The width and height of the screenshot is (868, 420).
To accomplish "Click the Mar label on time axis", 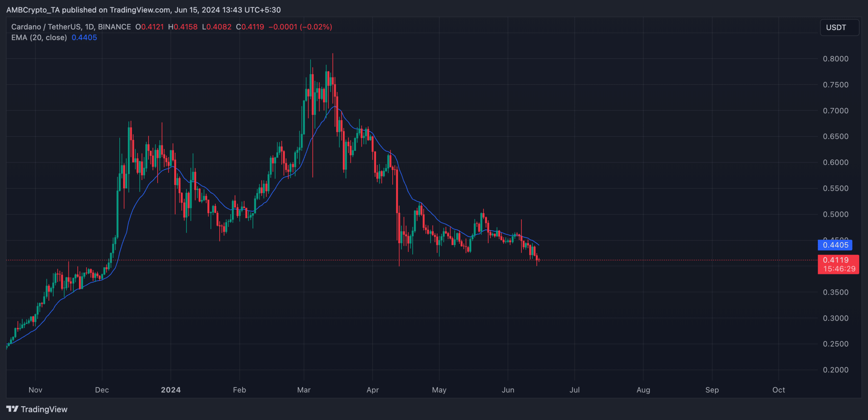I will click(x=304, y=390).
